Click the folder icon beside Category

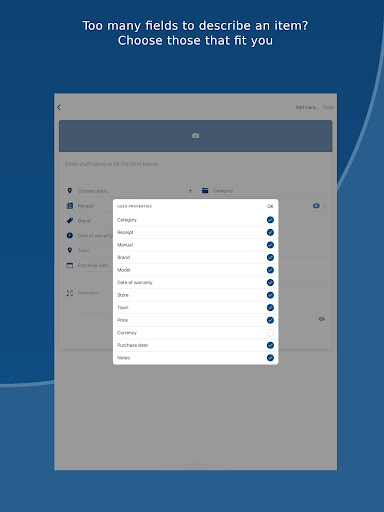click(x=205, y=190)
